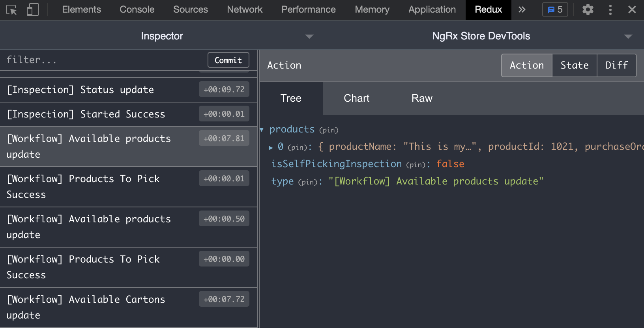The width and height of the screenshot is (644, 328).
Task: Open the DevTools three-dot menu
Action: [610, 10]
